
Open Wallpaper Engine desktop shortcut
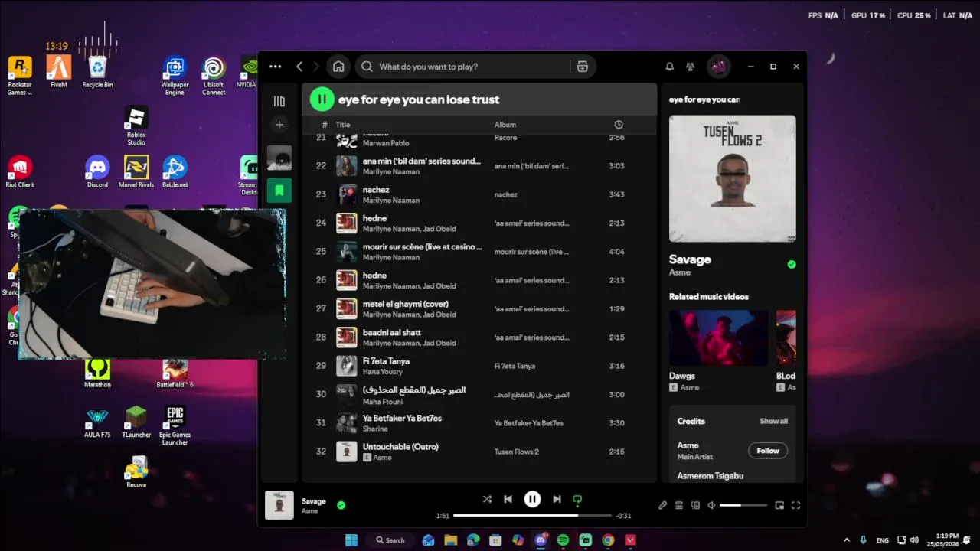175,76
